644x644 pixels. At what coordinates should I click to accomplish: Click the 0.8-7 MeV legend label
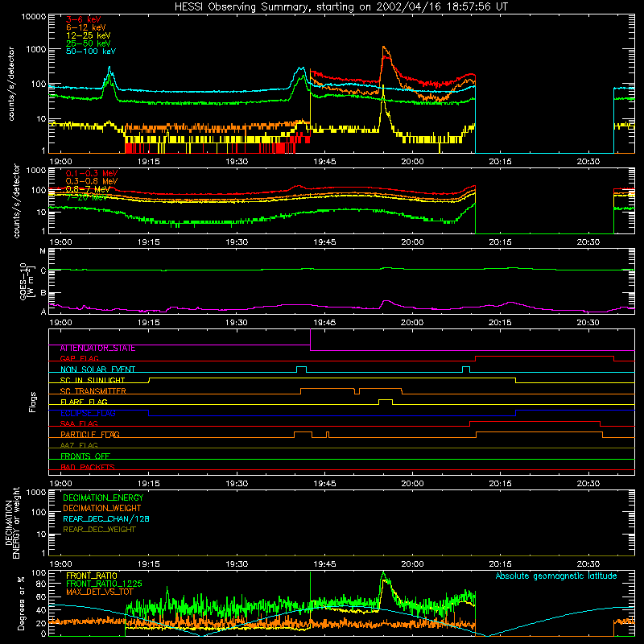[x=89, y=189]
